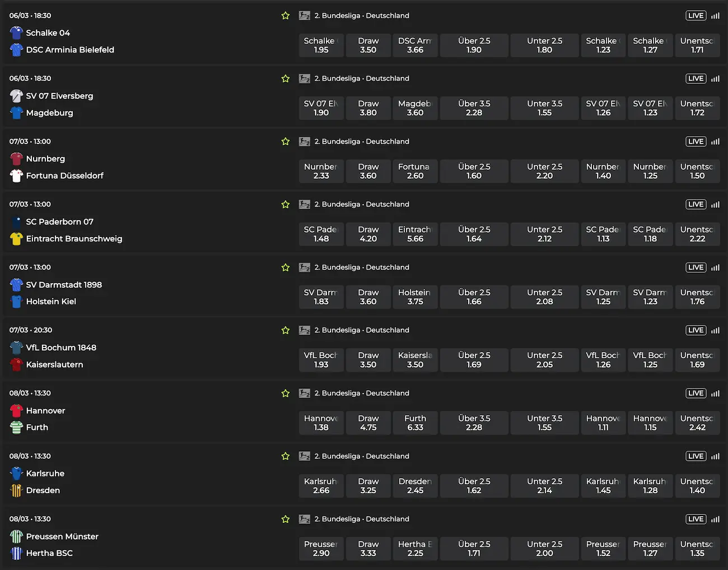Mark Preussen Münster match as favorite
Screen dimensions: 728x570
point(286,520)
